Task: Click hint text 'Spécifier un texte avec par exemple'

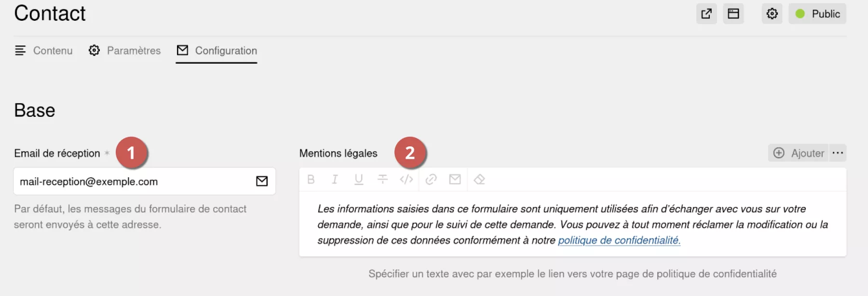Action: [572, 274]
